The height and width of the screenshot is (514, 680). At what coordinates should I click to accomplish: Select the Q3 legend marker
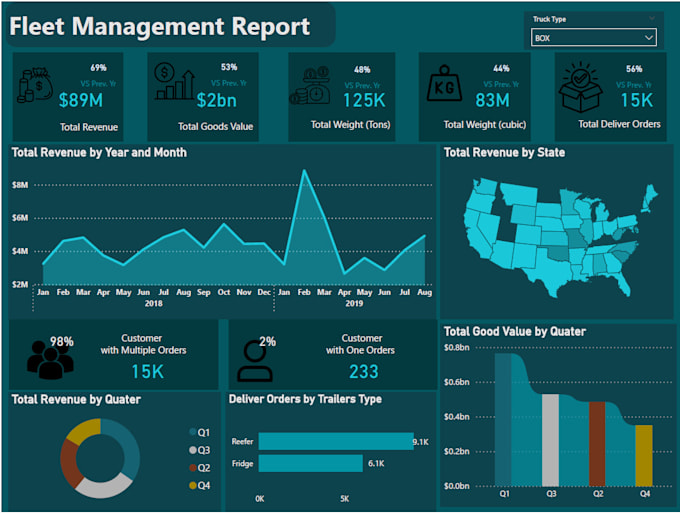[x=193, y=450]
